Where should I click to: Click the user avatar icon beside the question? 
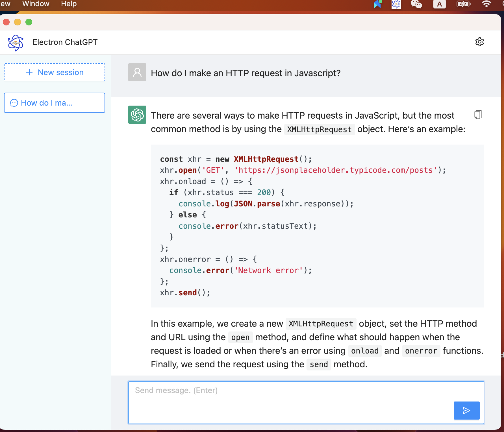[137, 72]
